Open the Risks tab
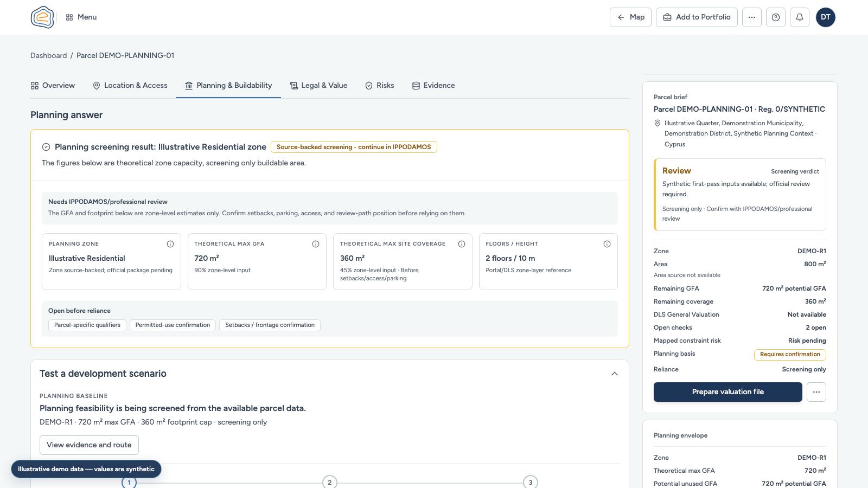868x488 pixels. pos(380,86)
